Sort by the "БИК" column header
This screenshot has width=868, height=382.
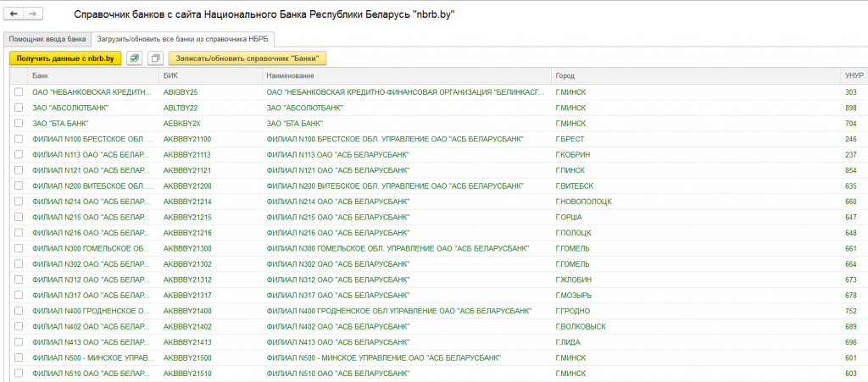(x=170, y=76)
